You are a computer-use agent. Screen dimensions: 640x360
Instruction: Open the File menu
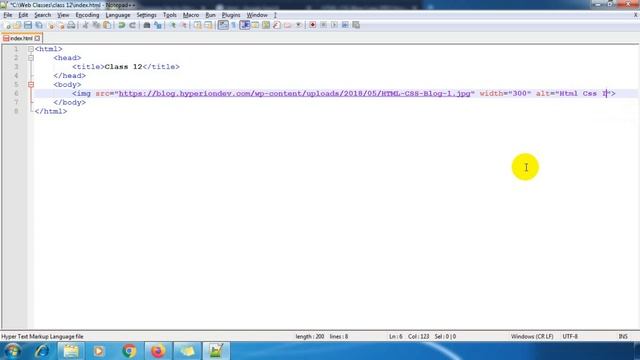coord(8,15)
